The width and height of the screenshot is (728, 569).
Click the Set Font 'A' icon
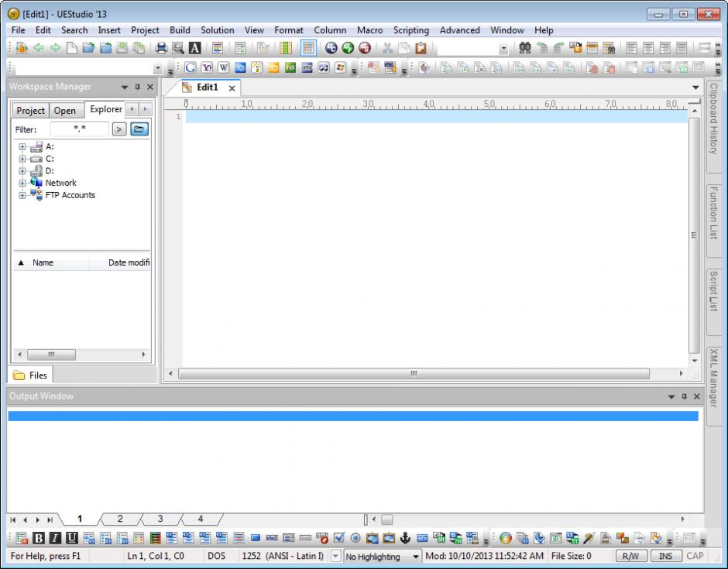pos(194,48)
